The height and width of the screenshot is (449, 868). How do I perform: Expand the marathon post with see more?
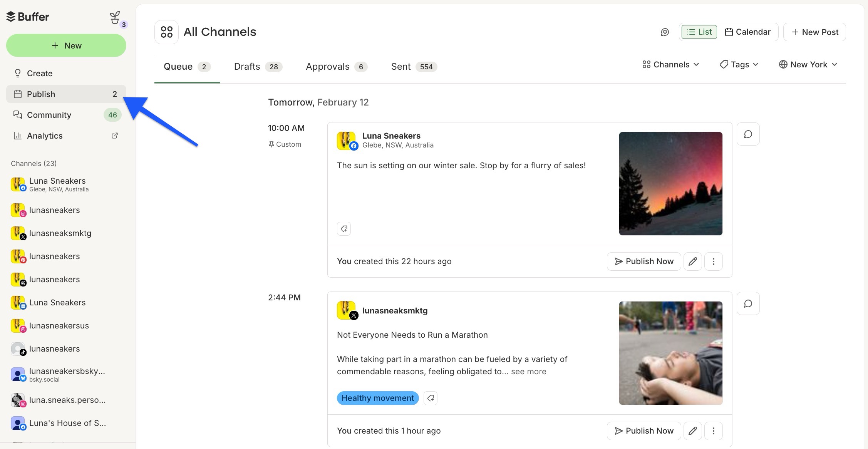[x=529, y=372]
